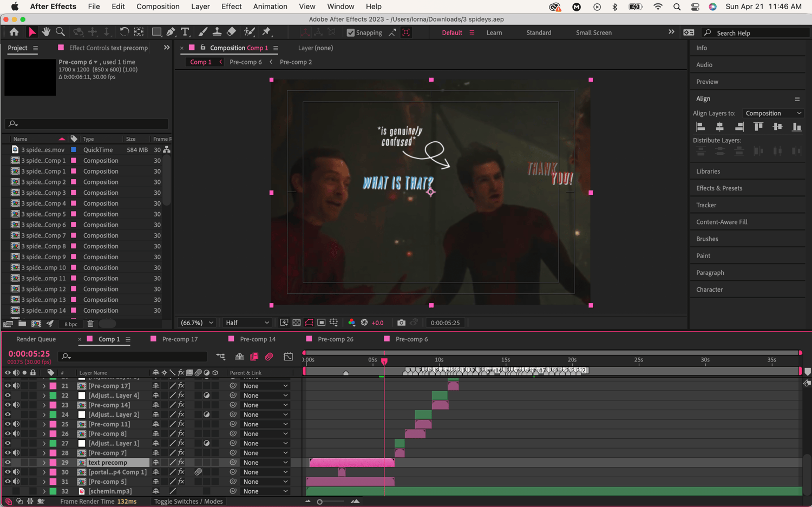The height and width of the screenshot is (507, 812).
Task: Open the magnification (66.7%) dropdown
Action: (x=197, y=322)
